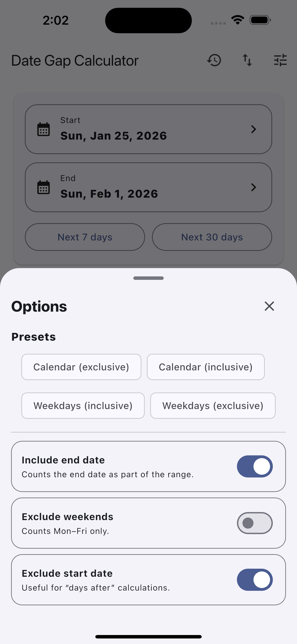The image size is (297, 644).
Task: Tap the swap dates arrows icon
Action: (247, 60)
